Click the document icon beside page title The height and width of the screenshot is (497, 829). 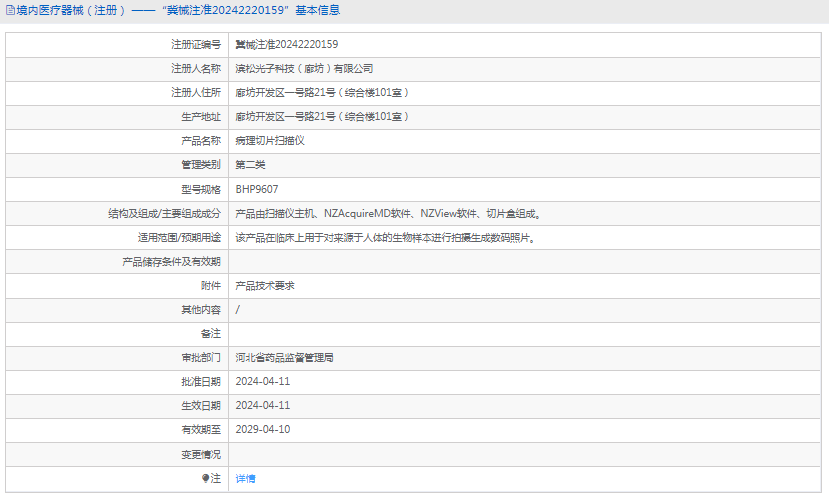tap(10, 10)
